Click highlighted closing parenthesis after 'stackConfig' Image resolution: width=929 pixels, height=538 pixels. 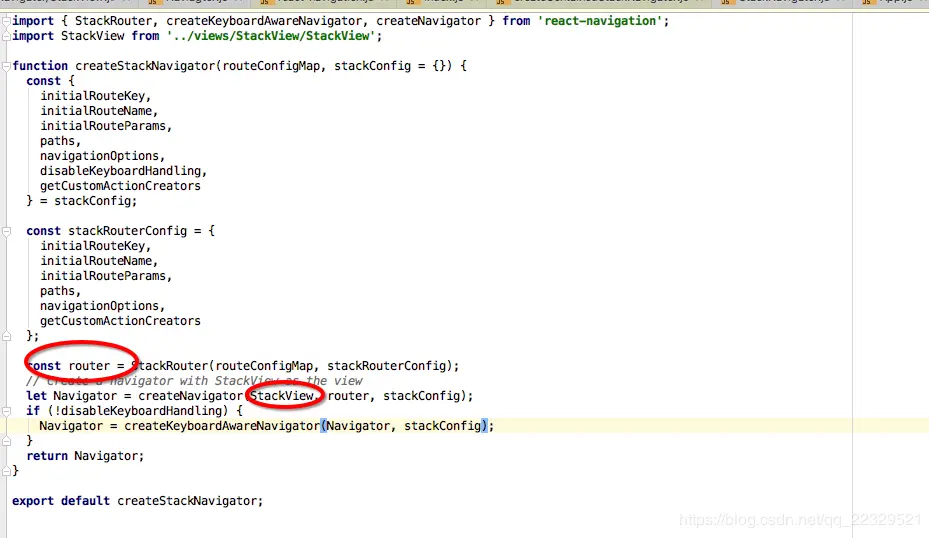pos(483,426)
